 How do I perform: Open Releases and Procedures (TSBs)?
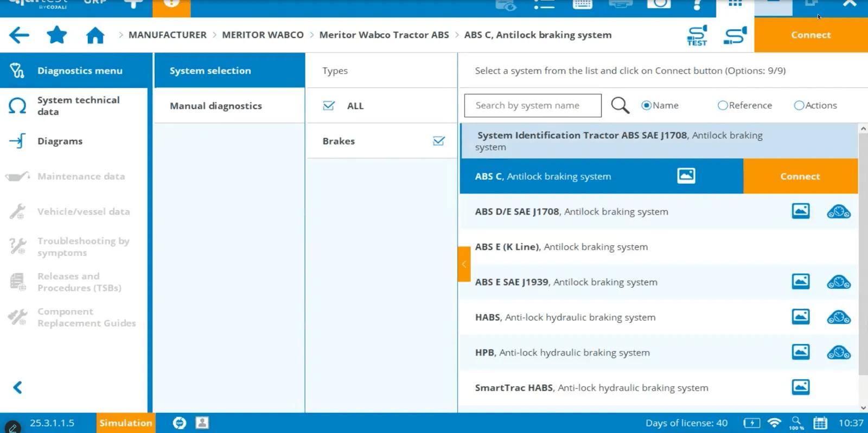74,282
